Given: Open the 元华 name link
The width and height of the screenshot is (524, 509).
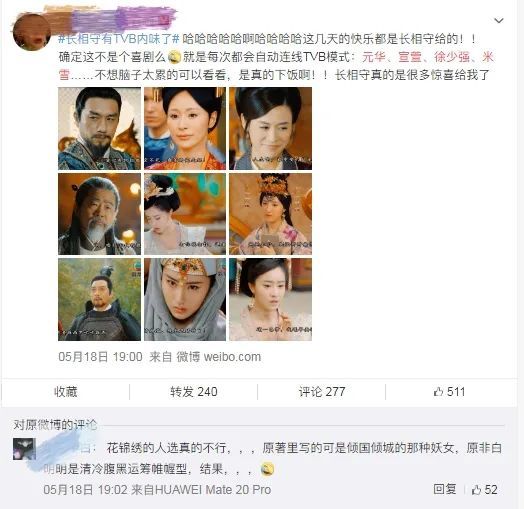Looking at the screenshot, I should point(374,57).
